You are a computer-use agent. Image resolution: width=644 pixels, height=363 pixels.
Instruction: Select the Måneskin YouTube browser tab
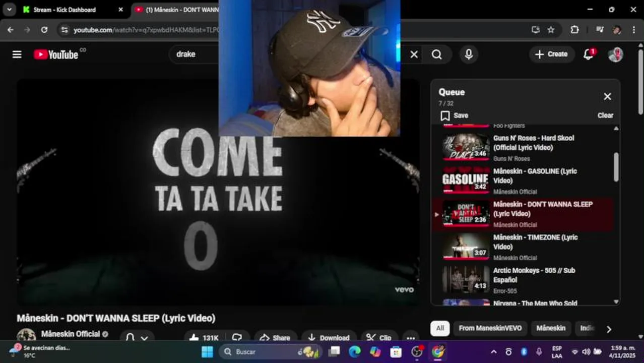tap(176, 10)
